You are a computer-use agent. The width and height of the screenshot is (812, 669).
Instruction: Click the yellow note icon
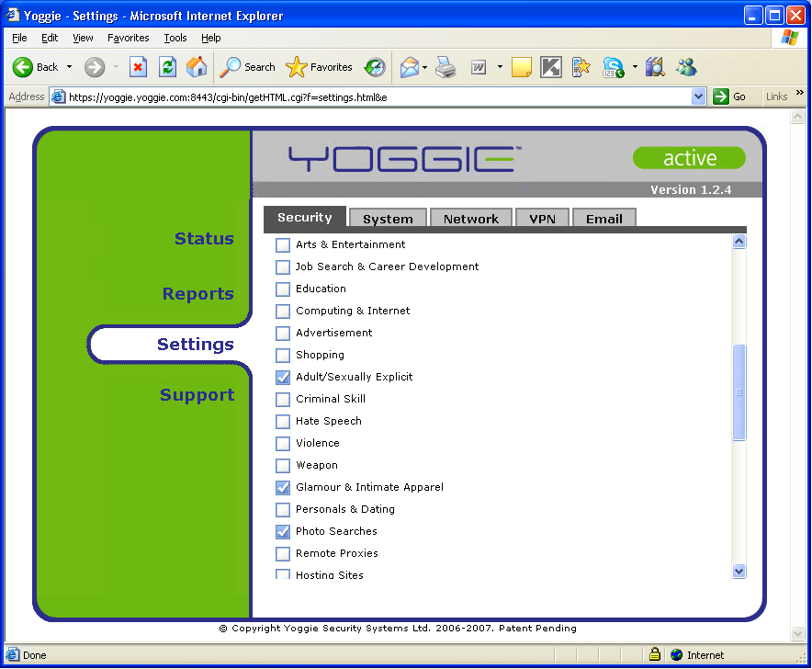coord(521,67)
